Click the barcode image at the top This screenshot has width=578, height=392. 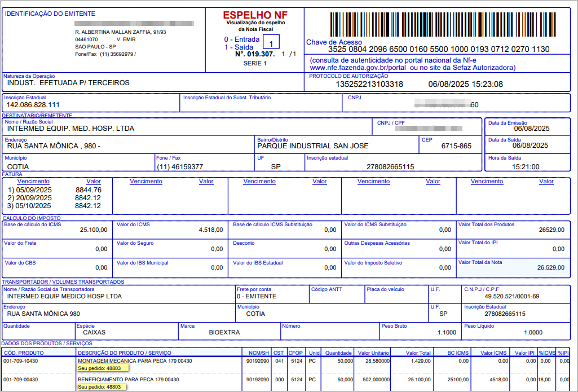click(438, 23)
